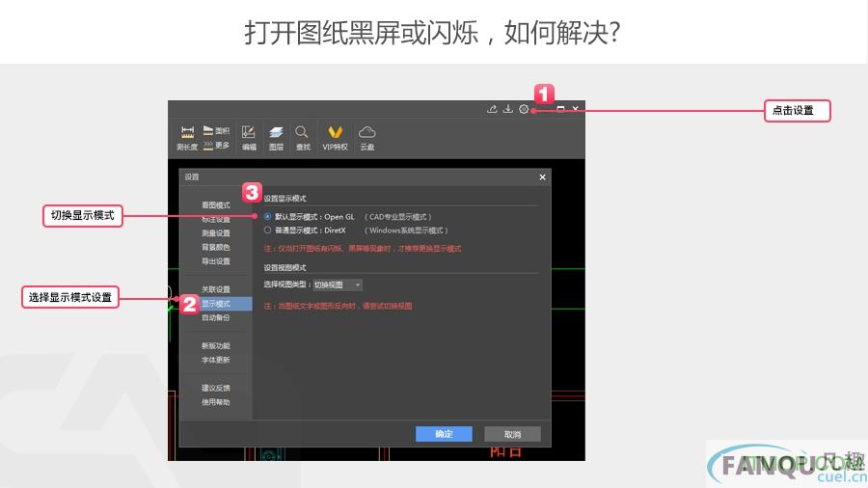This screenshot has height=488, width=868.
Task: Click the red note under 设置显示模式
Action: [363, 249]
